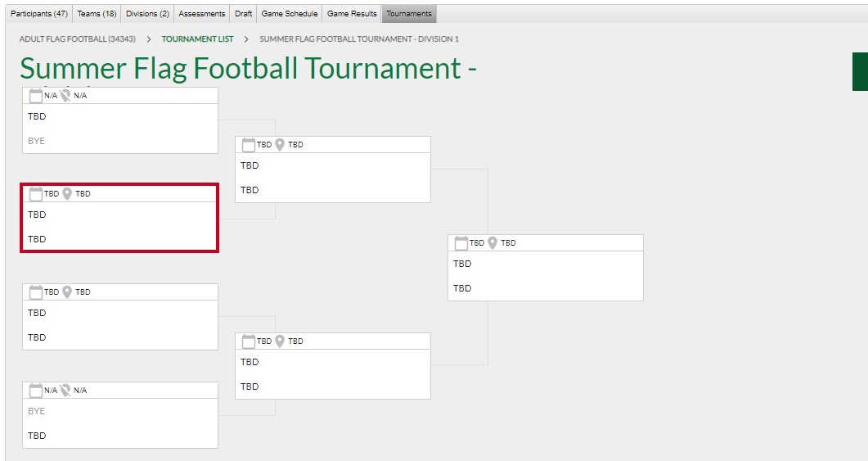Screen dimensions: 868x461
Task: Open the Participants (47) tab
Action: tap(39, 14)
